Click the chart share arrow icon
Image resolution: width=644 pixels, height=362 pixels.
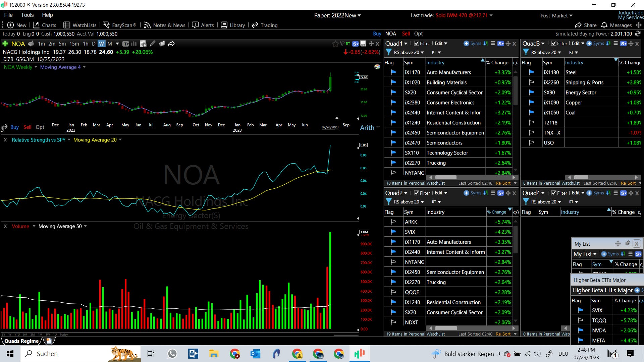171,44
